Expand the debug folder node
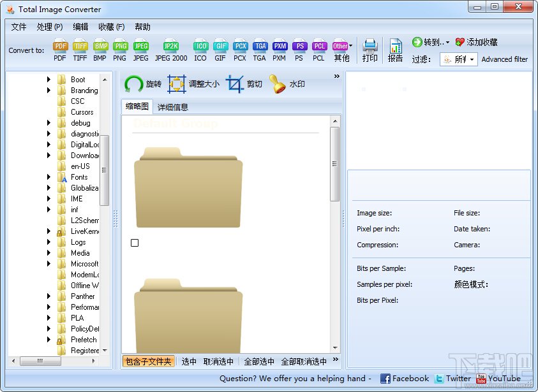538x392 pixels. (x=49, y=123)
